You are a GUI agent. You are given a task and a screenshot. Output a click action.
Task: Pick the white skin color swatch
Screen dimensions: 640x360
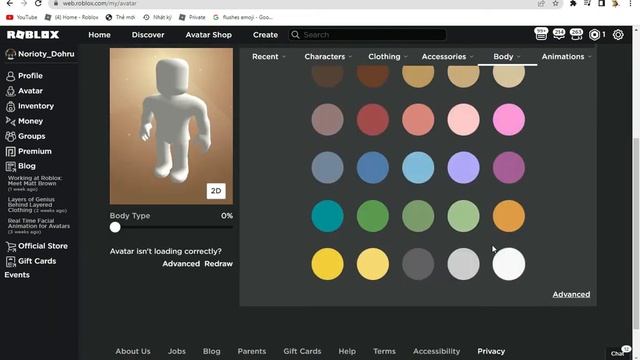[x=509, y=264]
